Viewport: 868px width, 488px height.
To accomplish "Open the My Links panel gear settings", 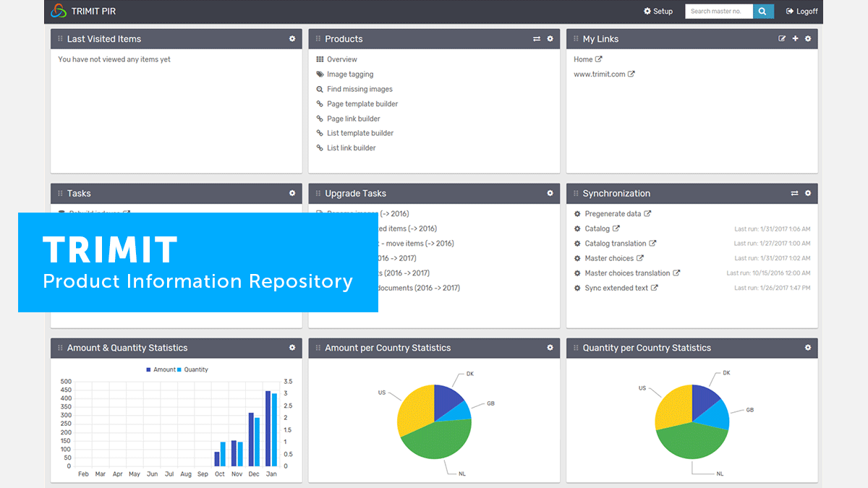I will click(808, 39).
